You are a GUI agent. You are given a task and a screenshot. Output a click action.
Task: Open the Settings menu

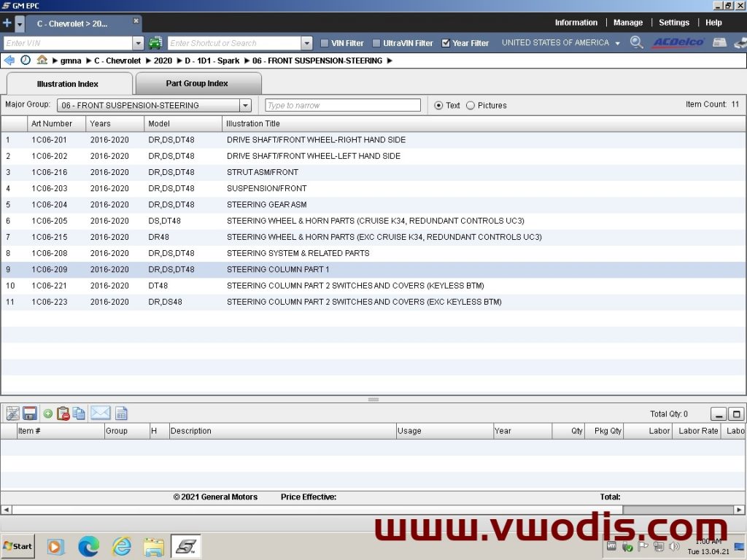click(673, 23)
